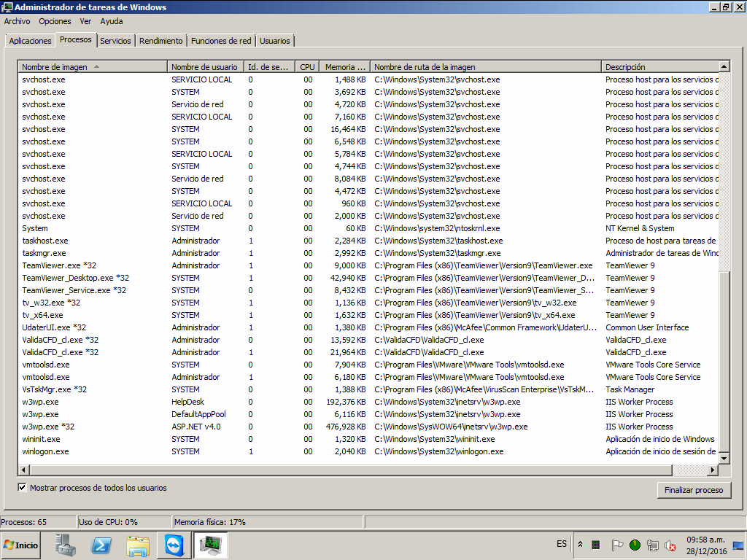Open the Opciones menu
The width and height of the screenshot is (747, 560).
coord(55,21)
